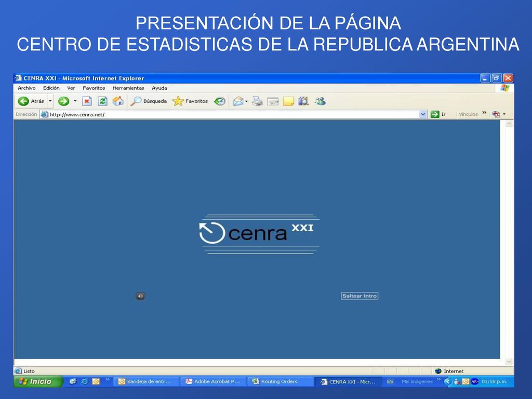Open the Ayuda menu
532x399 pixels.
coord(159,88)
